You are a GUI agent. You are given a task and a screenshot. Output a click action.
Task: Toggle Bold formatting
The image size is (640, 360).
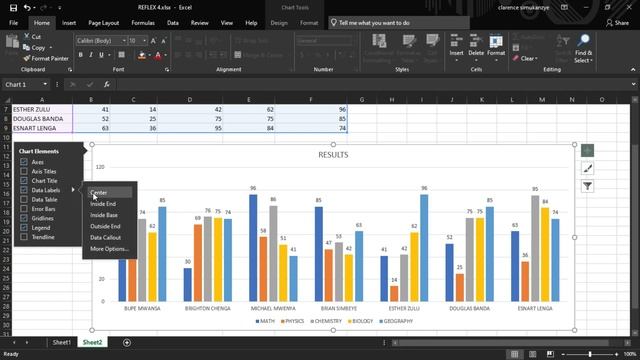(x=80, y=55)
